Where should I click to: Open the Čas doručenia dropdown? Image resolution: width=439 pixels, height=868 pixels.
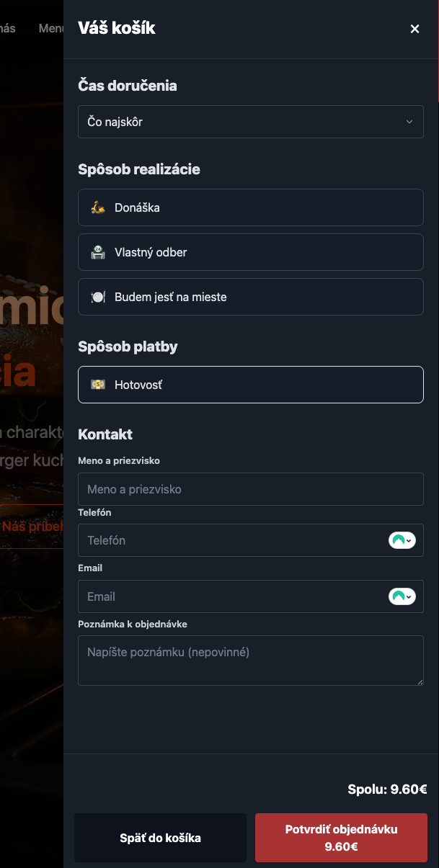[250, 122]
